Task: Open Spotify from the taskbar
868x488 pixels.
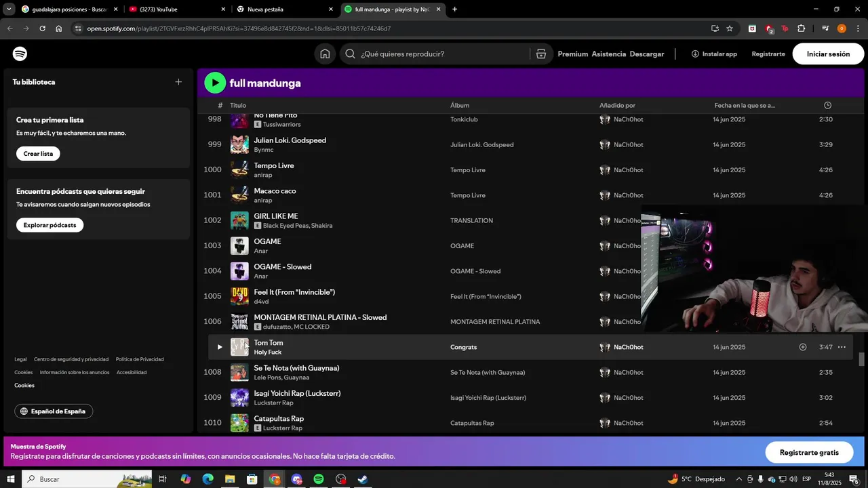Action: [x=319, y=479]
